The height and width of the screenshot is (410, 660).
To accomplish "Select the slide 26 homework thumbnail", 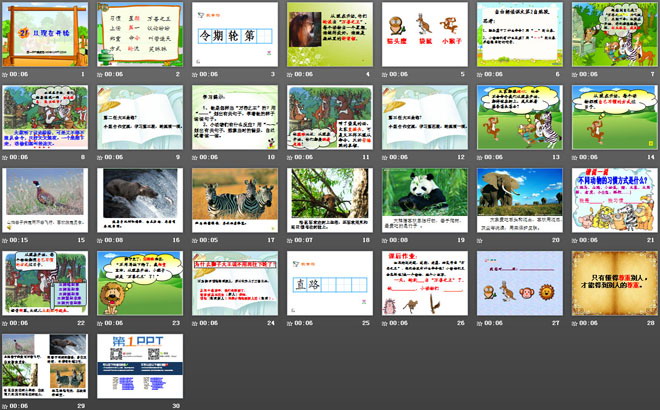I will [x=425, y=283].
